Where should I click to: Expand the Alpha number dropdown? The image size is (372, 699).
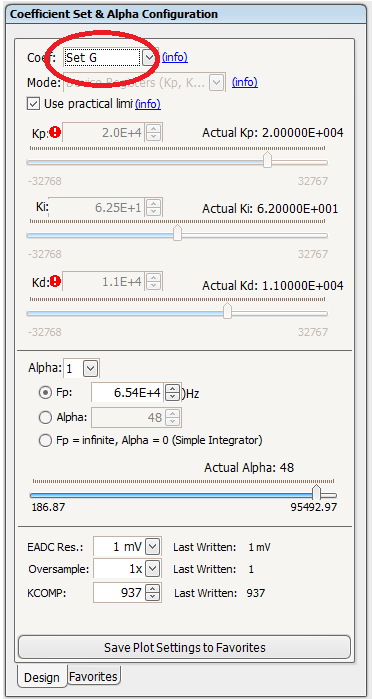91,368
